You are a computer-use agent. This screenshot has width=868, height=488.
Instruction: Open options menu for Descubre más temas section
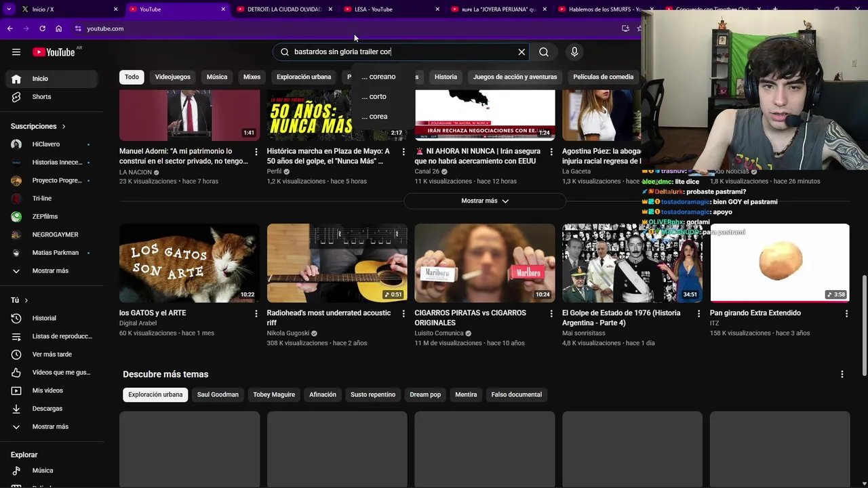pyautogui.click(x=842, y=374)
